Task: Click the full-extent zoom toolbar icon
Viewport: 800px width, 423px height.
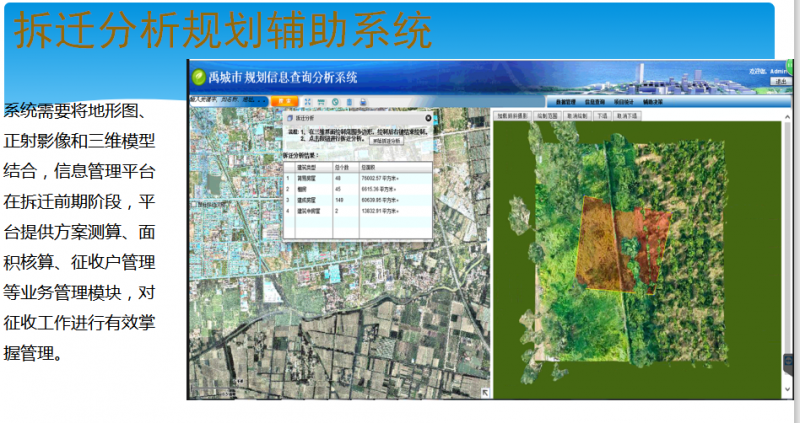Action: click(x=309, y=101)
